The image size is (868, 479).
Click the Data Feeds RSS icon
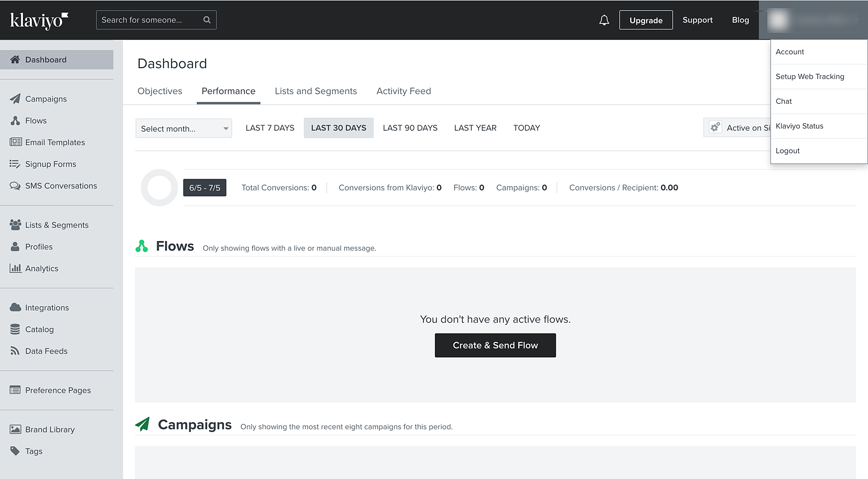pyautogui.click(x=15, y=351)
